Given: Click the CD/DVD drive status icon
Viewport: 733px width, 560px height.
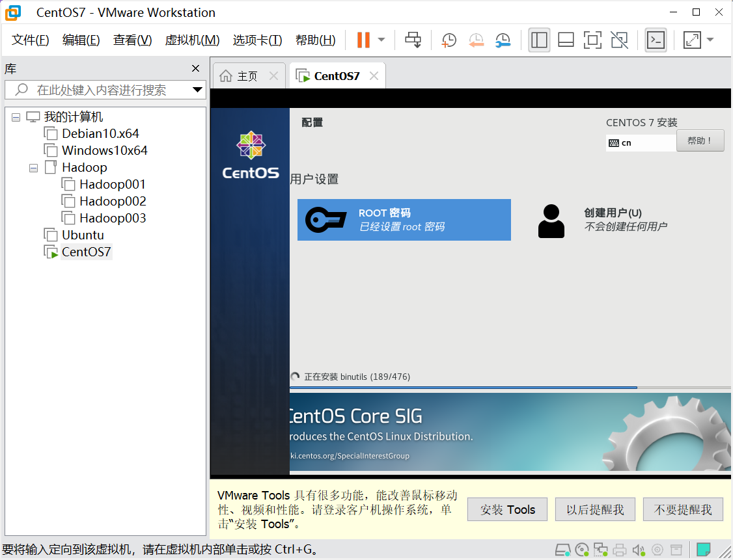Looking at the screenshot, I should pyautogui.click(x=582, y=550).
